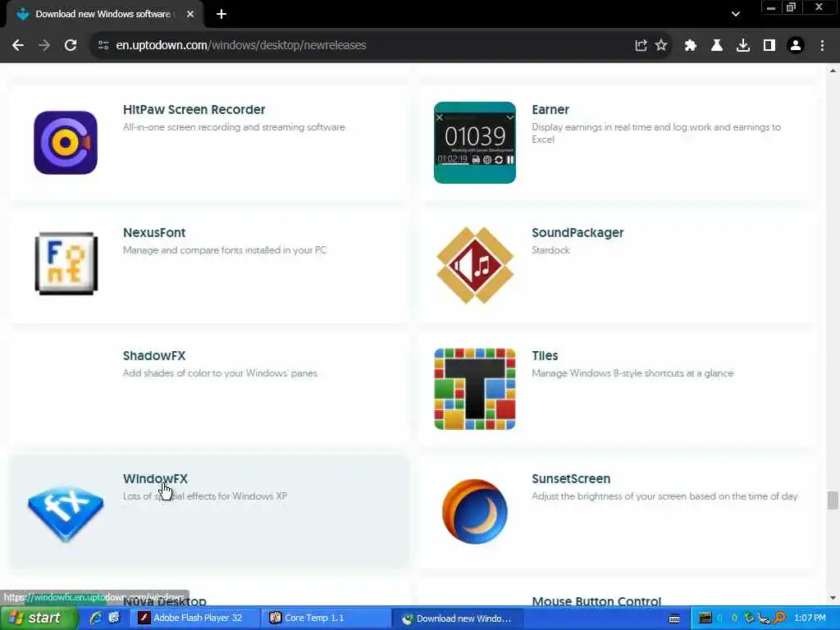Select the Download new Windows software tab
Image resolution: width=840 pixels, height=630 pixels.
click(x=104, y=15)
